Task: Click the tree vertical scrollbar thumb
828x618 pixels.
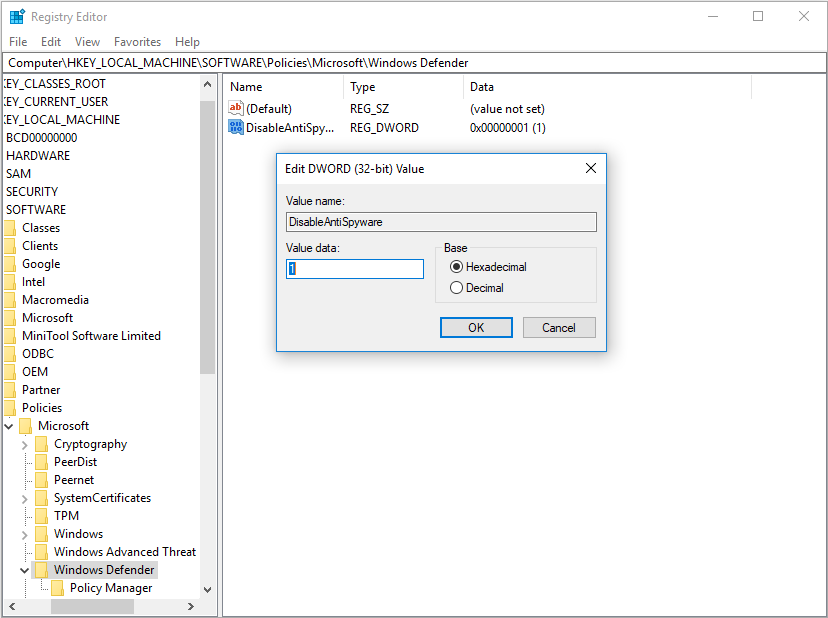Action: (208, 237)
